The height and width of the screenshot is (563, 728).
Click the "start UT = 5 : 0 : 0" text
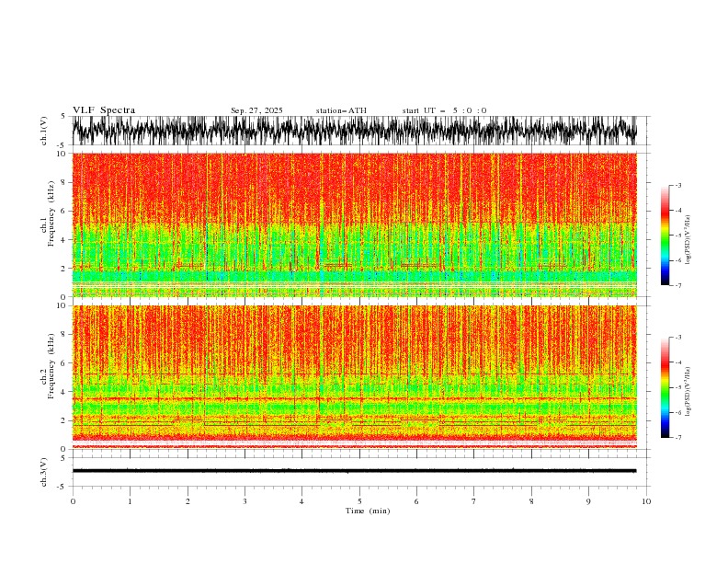444,110
